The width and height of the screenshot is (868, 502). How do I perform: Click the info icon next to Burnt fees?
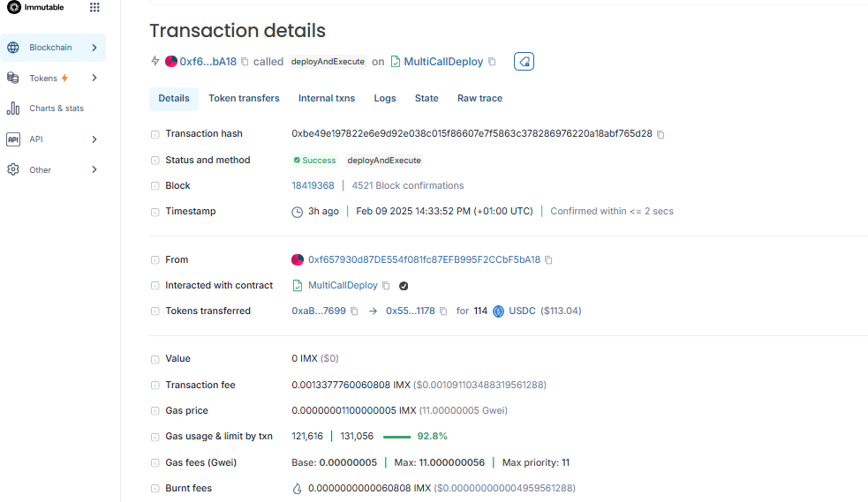coord(155,489)
